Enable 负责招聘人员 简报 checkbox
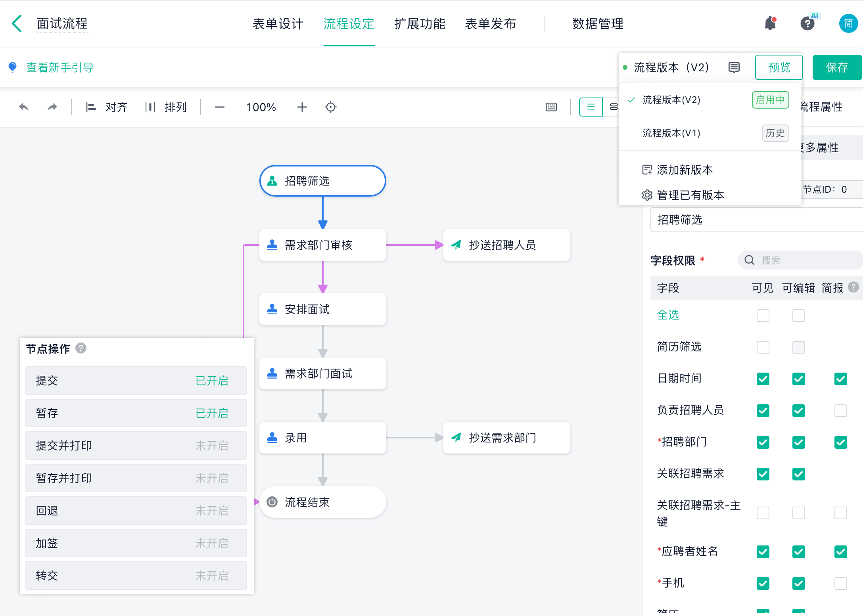The width and height of the screenshot is (863, 616). 840,411
